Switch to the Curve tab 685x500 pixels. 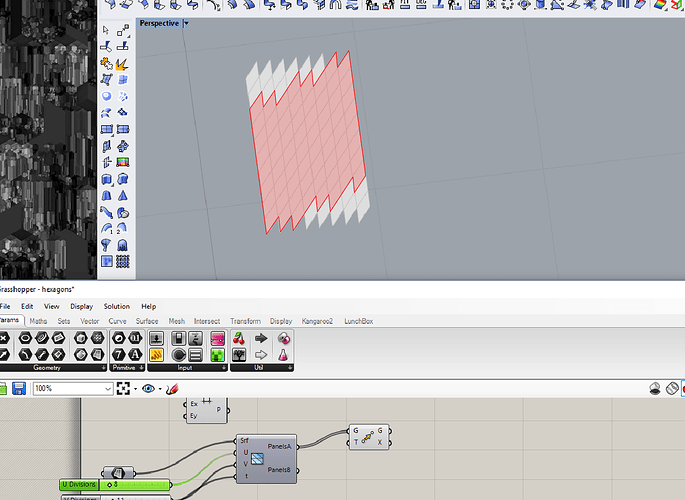pyautogui.click(x=118, y=321)
